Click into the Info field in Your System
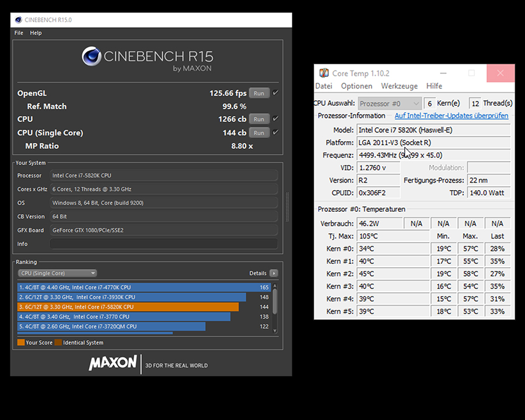525x420 pixels. [x=164, y=244]
